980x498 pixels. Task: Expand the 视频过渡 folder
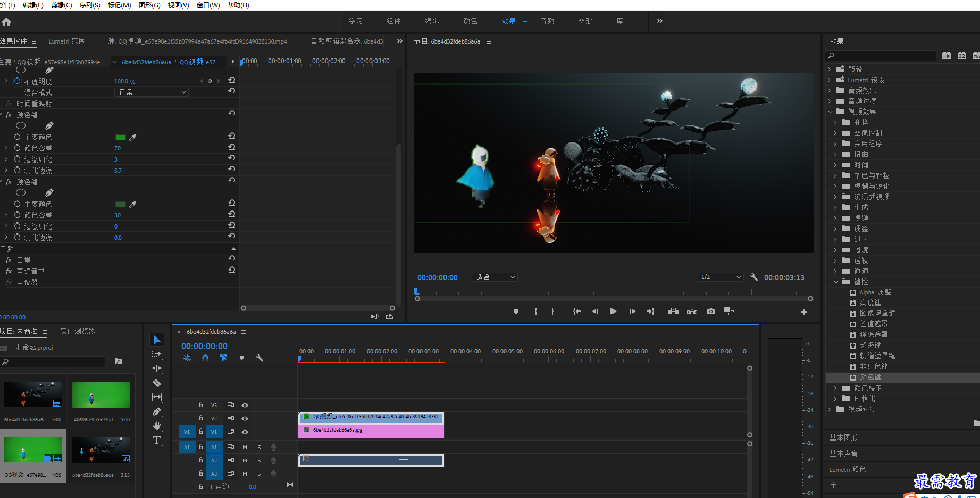[x=830, y=409]
